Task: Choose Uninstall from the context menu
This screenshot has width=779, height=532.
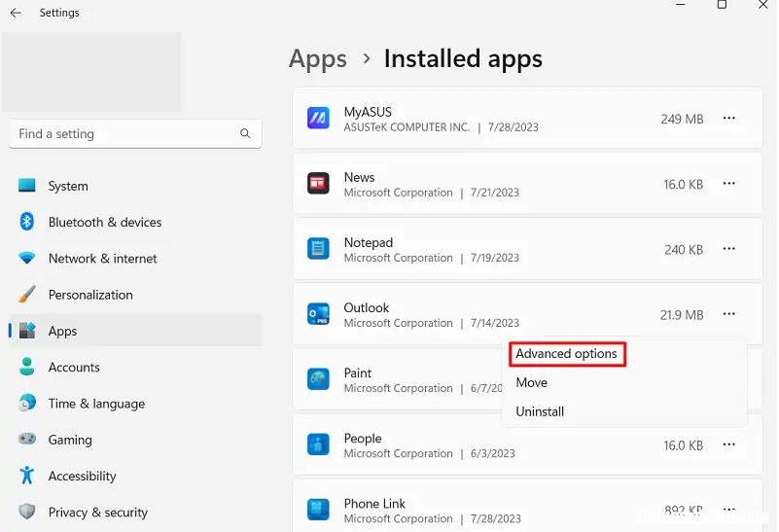Action: (540, 411)
